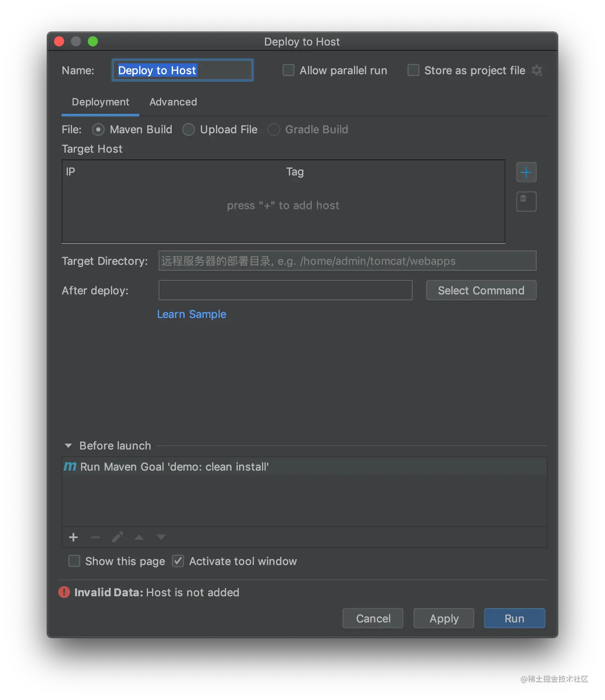Enable Allow parallel run checkbox
Screen dimensions: 605x700
[289, 70]
